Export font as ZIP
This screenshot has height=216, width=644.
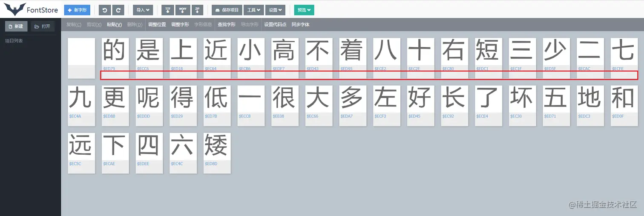[197, 10]
